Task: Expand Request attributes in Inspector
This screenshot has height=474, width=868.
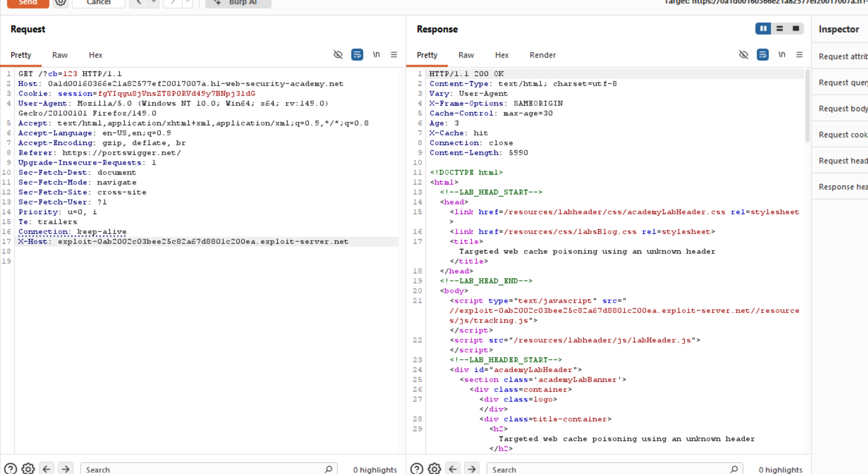Action: [x=843, y=56]
